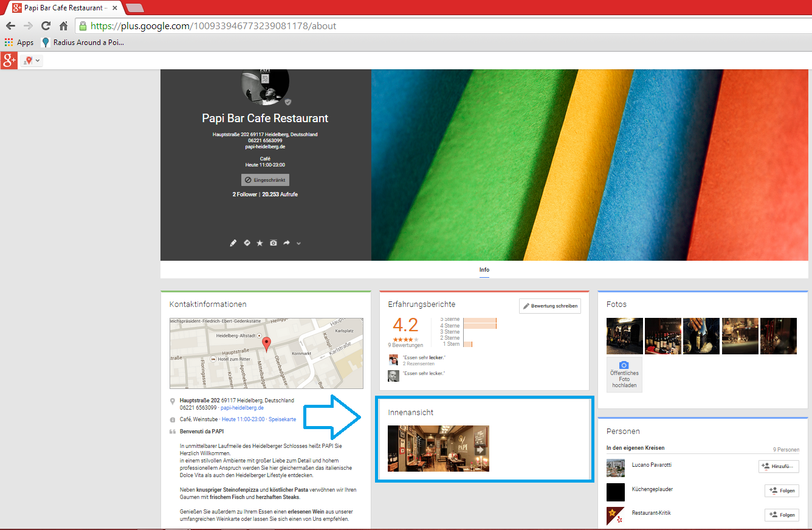Click the address bar URL field

point(442,26)
